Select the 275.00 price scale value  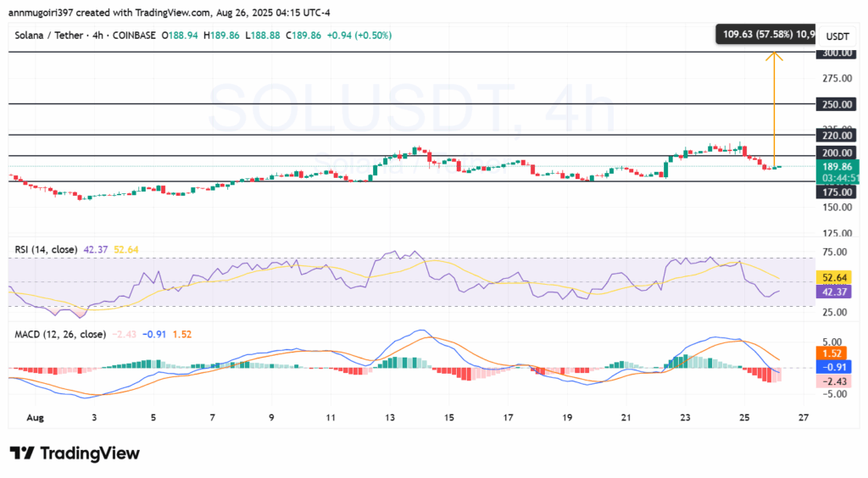[x=837, y=79]
